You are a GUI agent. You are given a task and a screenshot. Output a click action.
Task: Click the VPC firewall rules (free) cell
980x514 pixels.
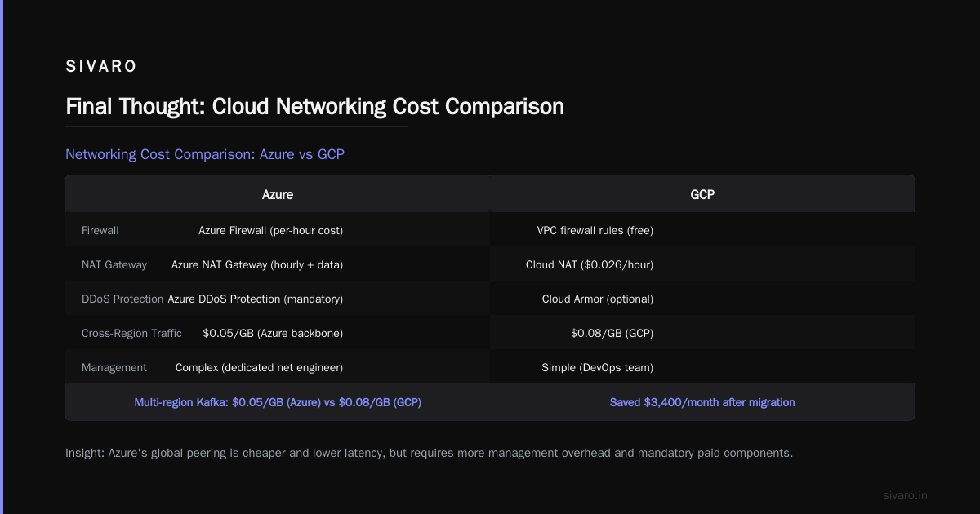[595, 231]
